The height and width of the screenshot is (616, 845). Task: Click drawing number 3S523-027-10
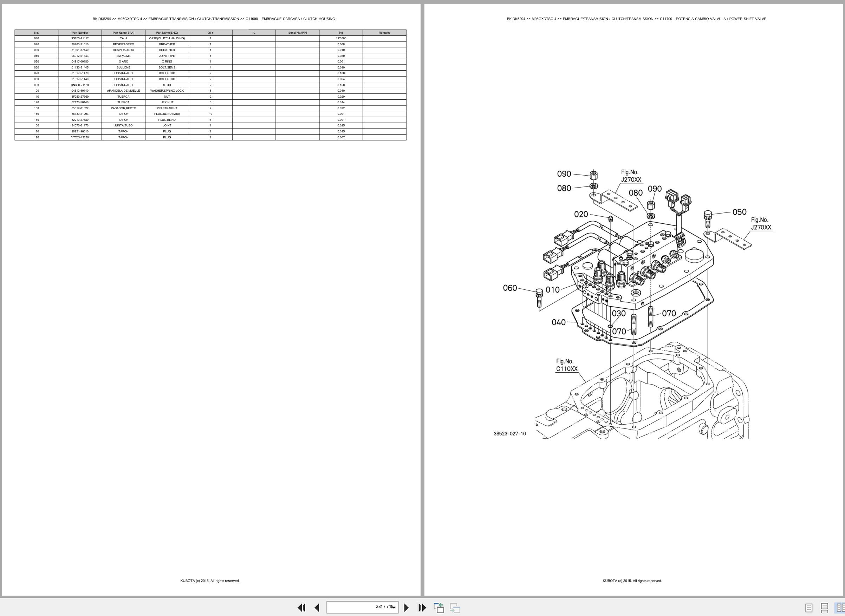[509, 434]
